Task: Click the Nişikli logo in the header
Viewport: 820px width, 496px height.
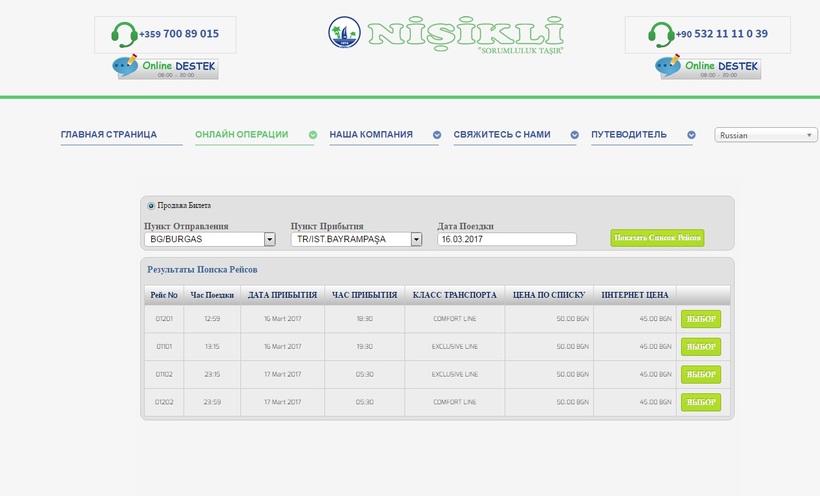Action: pos(446,34)
